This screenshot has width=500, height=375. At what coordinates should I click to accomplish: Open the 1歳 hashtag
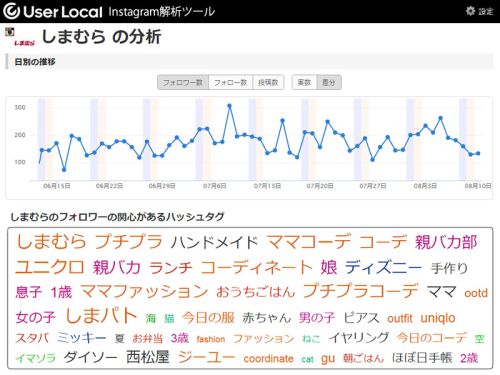[x=61, y=292]
